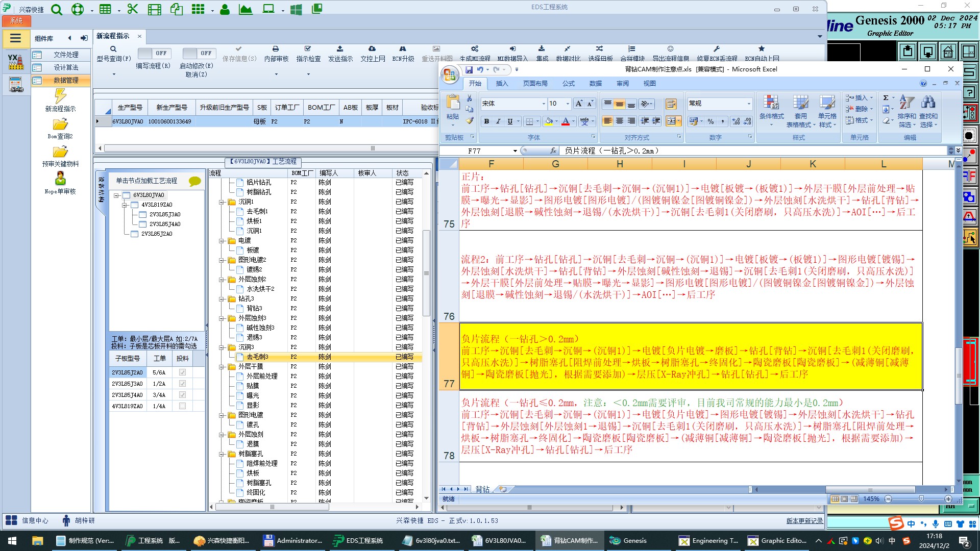Screen dimensions: 980x551
Task: Click the scissors icon in EDS toolbar
Action: [x=133, y=9]
